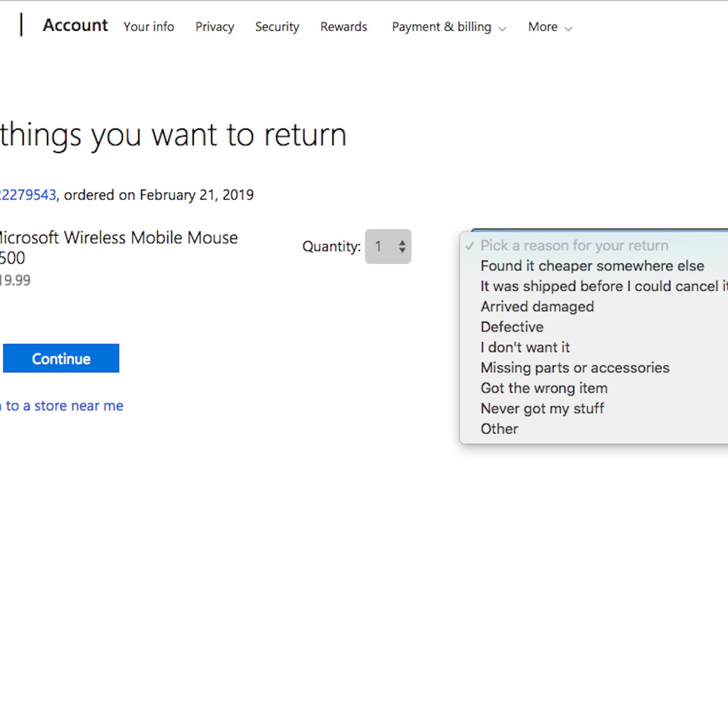Open the Security section

pyautogui.click(x=277, y=27)
